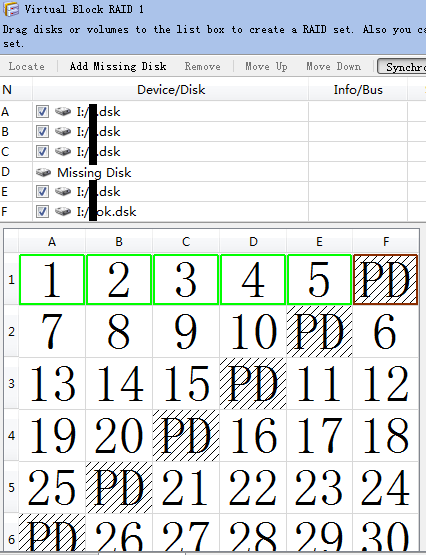The width and height of the screenshot is (426, 555).
Task: Uncheck the checkbox for disk B
Action: tap(42, 132)
